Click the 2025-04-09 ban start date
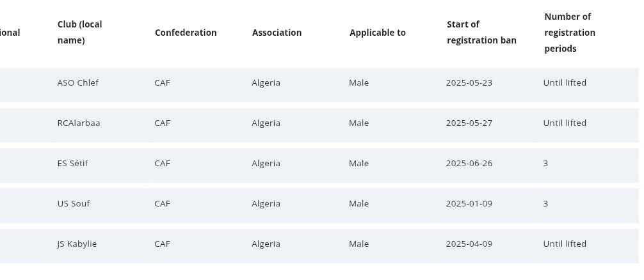The height and width of the screenshot is (280, 644). (469, 244)
